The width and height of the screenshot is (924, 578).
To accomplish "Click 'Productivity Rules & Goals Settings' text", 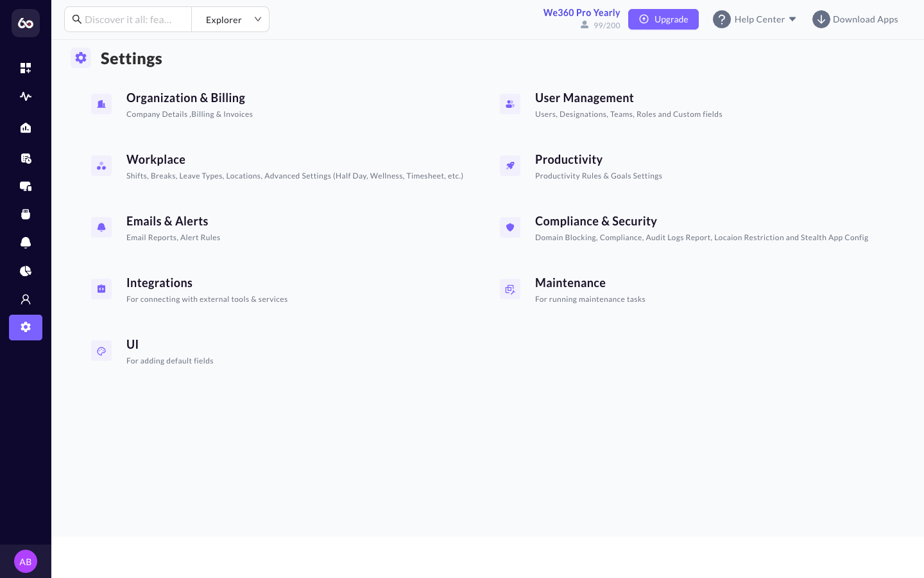I will 599,176.
